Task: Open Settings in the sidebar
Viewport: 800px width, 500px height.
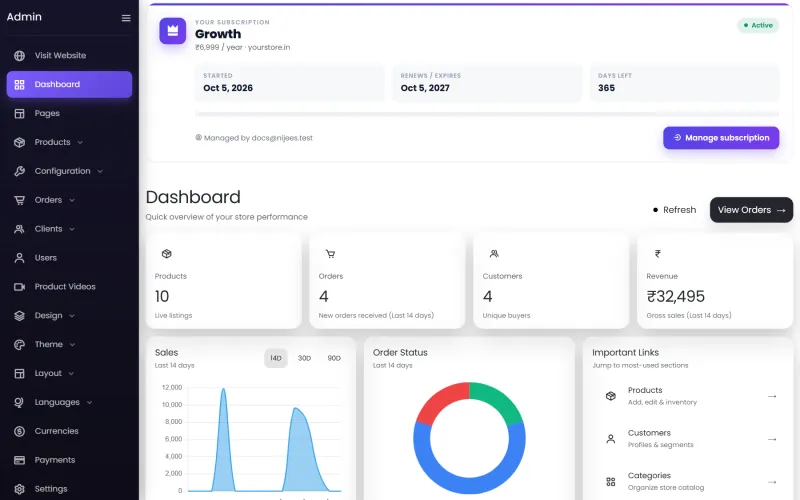Action: tap(69, 489)
